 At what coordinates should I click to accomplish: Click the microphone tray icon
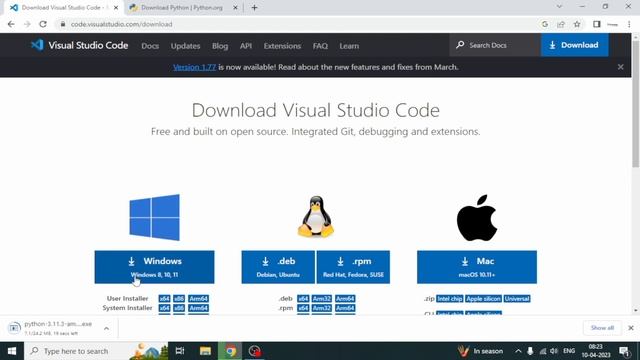(x=530, y=351)
